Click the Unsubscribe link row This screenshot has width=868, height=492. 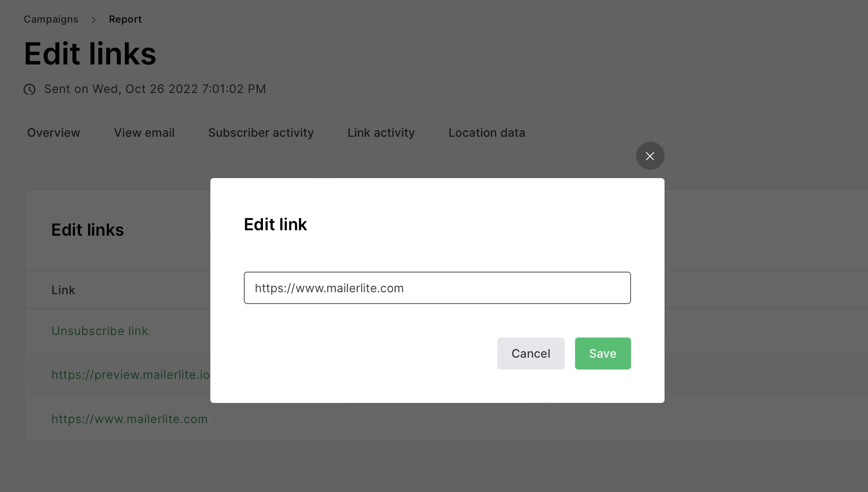[x=100, y=331]
